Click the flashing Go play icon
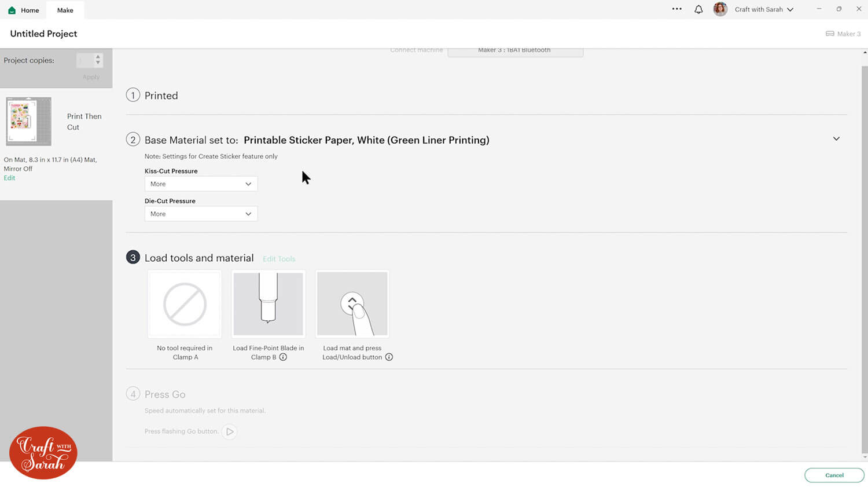The width and height of the screenshot is (868, 487). tap(230, 431)
